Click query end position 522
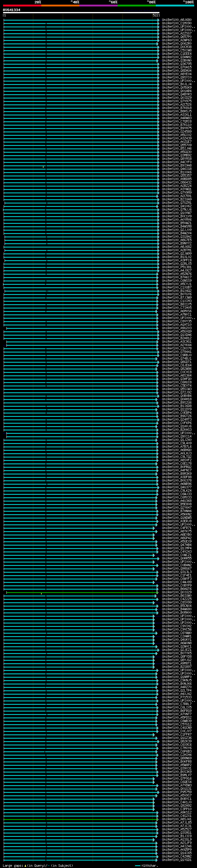Screen dimensions: 197x868 pos(155,15)
